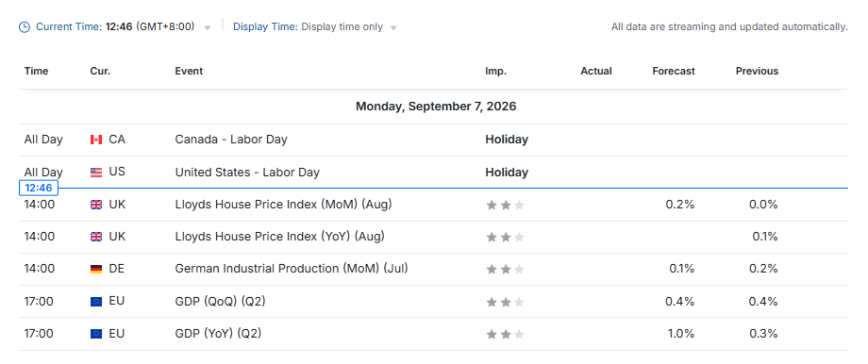The image size is (868, 364).
Task: Click 0.2% forecast for Lloyds MoM
Action: coord(680,204)
